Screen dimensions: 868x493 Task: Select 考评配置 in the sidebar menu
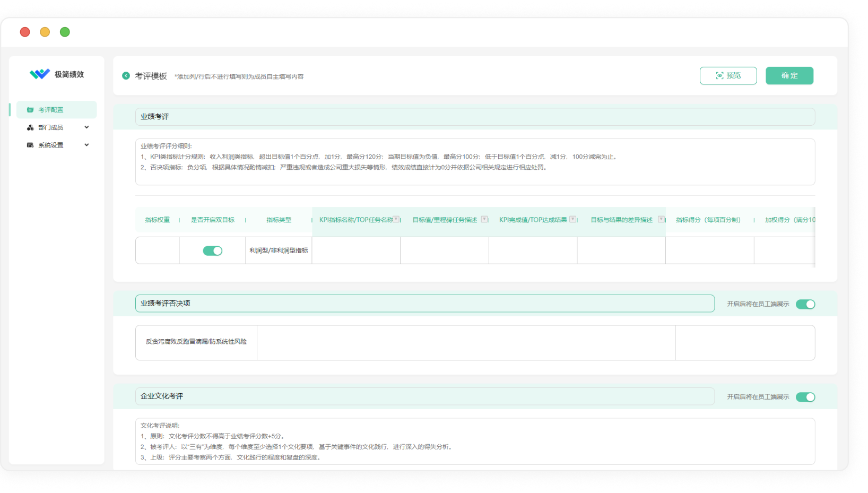tap(51, 110)
